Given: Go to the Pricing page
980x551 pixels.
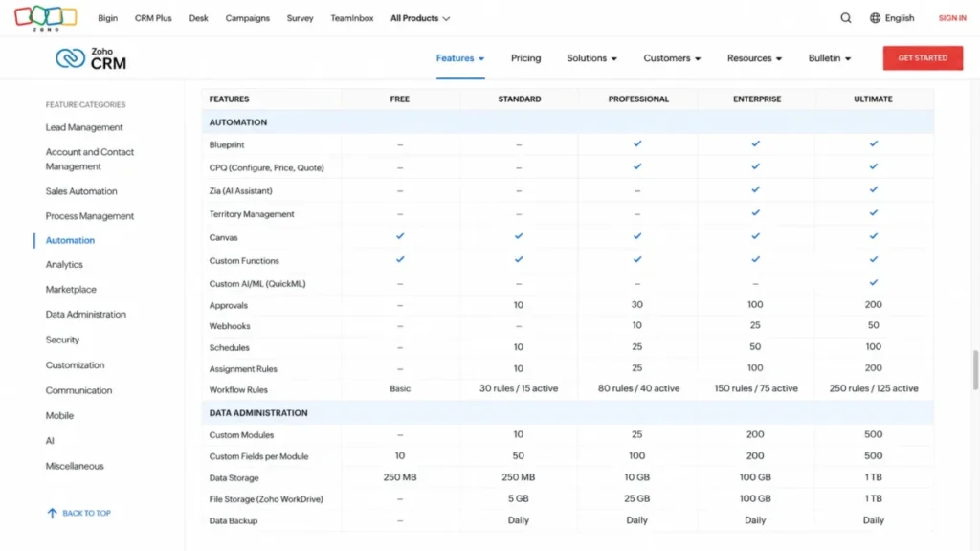Looking at the screenshot, I should (525, 58).
